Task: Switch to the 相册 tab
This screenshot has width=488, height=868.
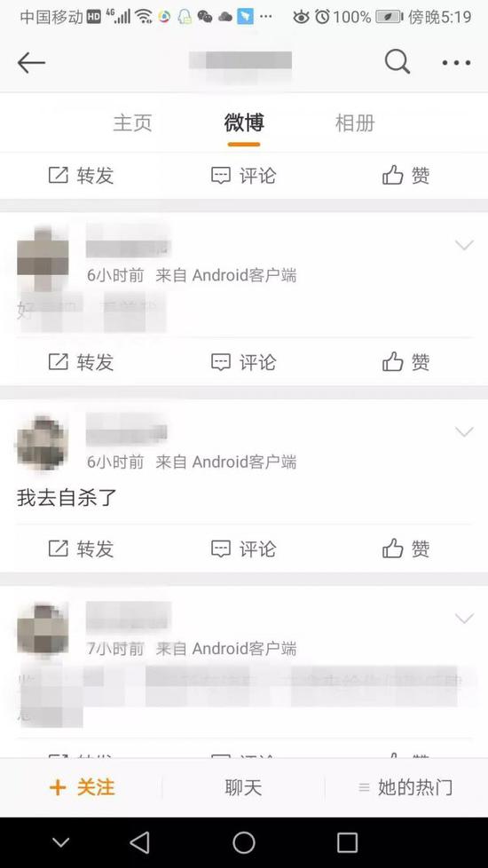Action: point(355,122)
